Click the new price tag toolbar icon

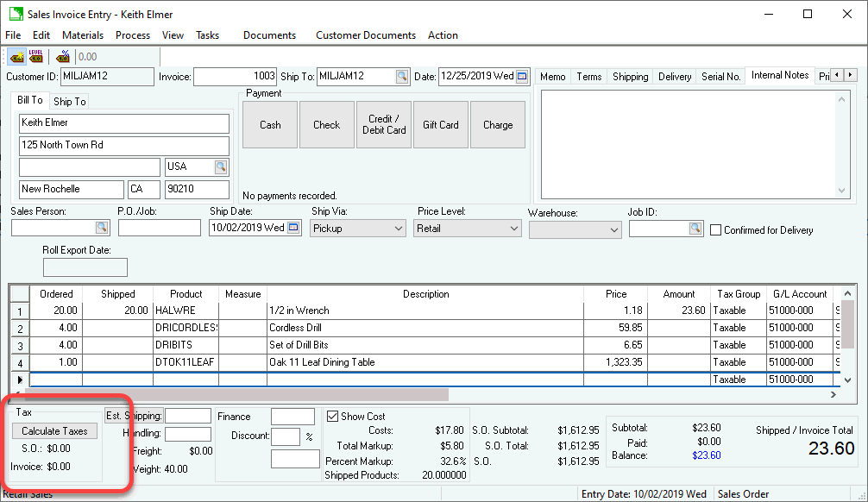click(x=16, y=57)
